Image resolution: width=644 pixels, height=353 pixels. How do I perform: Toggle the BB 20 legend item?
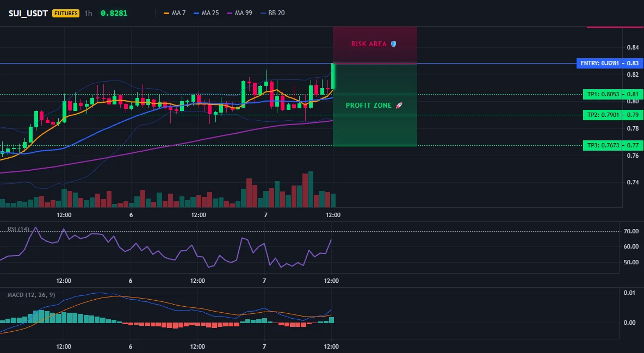(273, 13)
